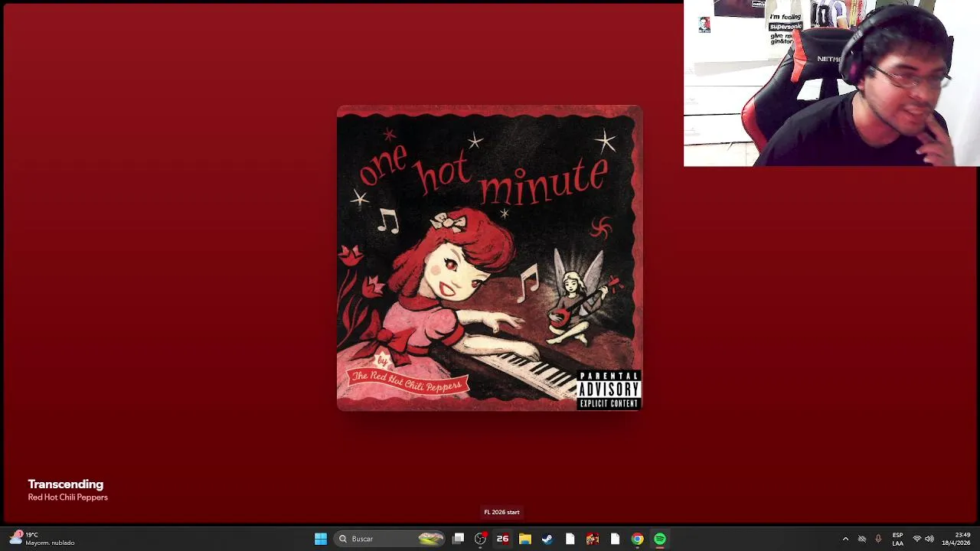Open the ESP LAA keyboard language switcher
This screenshot has width=980, height=551.
coord(897,539)
